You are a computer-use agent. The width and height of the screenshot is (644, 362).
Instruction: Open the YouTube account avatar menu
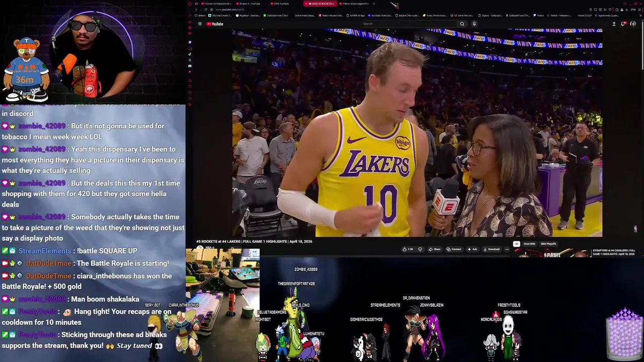coord(633,24)
